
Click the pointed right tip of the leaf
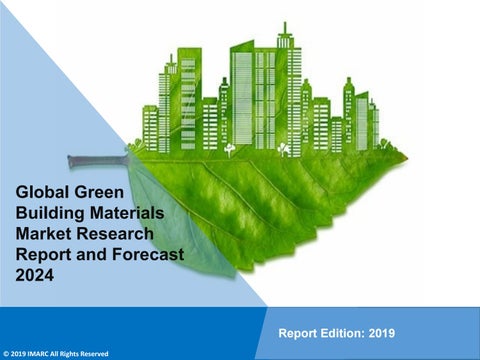pos(402,158)
